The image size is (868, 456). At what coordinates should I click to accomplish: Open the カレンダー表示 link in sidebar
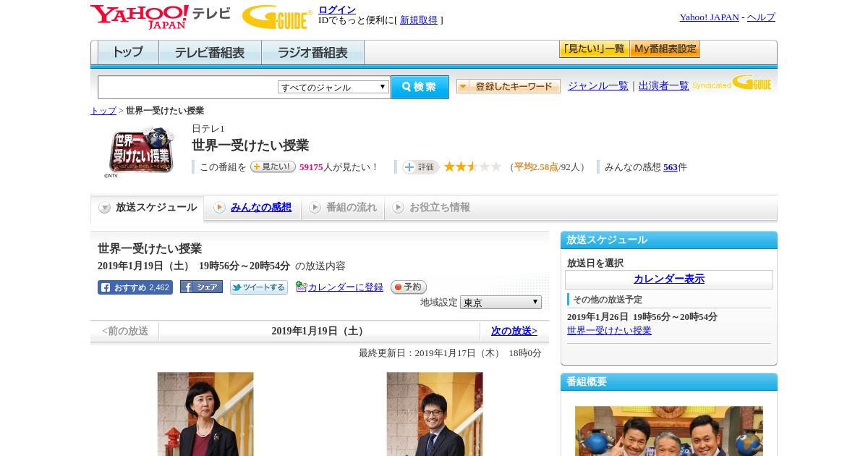point(669,279)
